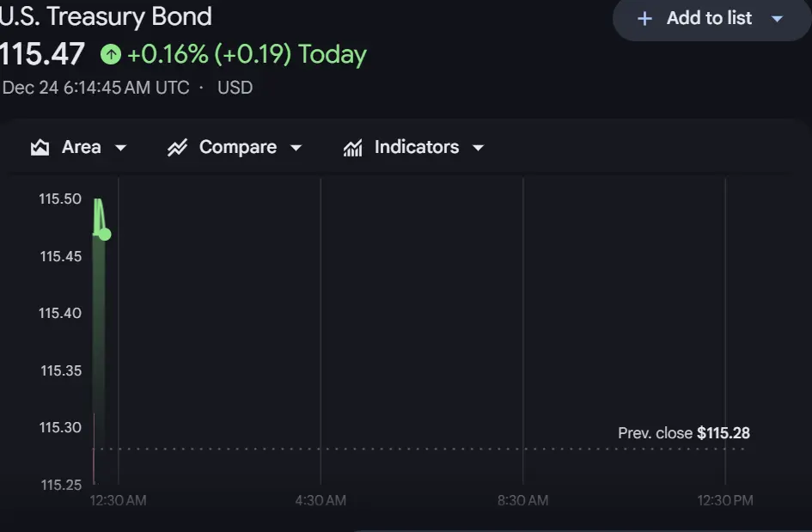
Task: Click the U.S. Treasury Bond title
Action: (106, 16)
